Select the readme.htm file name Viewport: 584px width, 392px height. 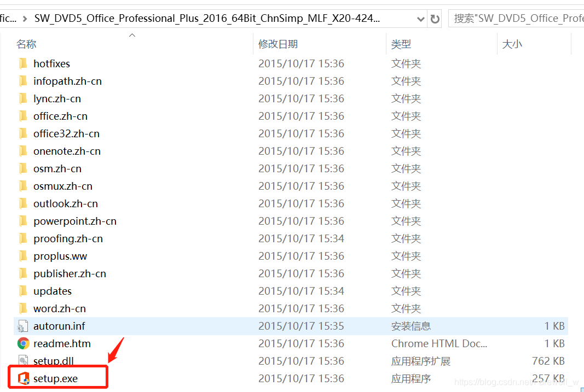[62, 344]
